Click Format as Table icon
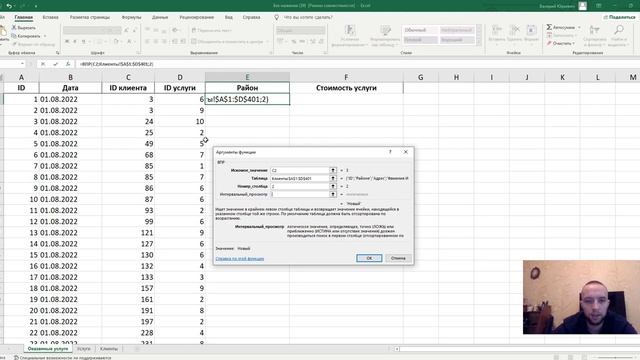This screenshot has width=640, height=360. point(386,30)
